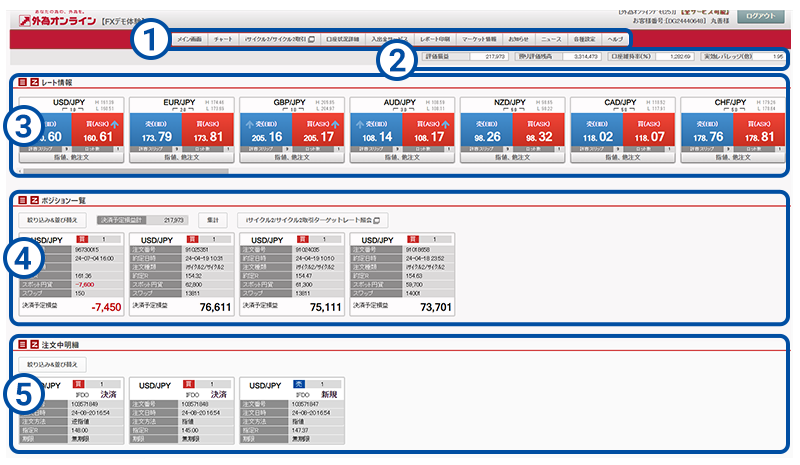The height and width of the screenshot is (465, 800).
Task: Click NZD/JPY 売(BID) 98.26 panel
Action: click(487, 130)
